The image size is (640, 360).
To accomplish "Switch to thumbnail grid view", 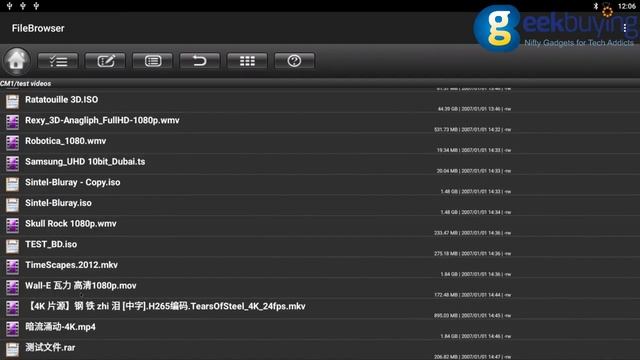I will click(x=247, y=61).
